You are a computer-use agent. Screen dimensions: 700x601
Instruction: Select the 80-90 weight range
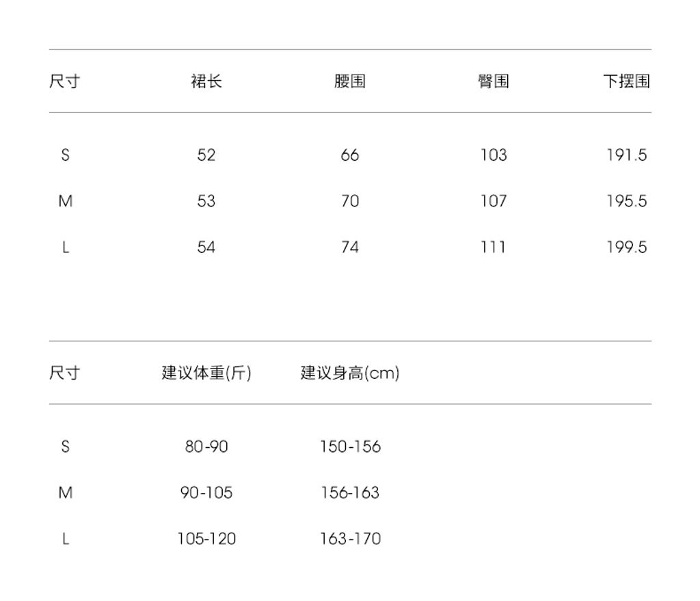pyautogui.click(x=206, y=446)
